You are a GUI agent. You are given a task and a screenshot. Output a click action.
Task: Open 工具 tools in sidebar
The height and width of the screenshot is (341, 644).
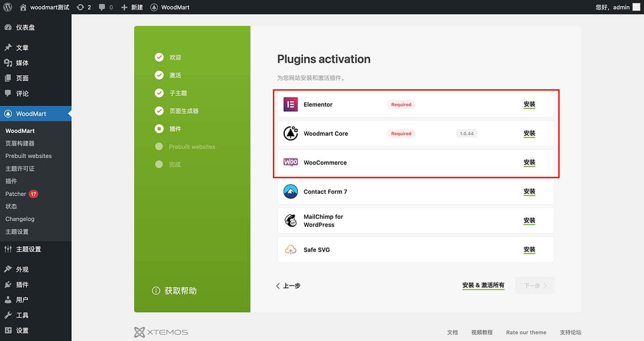point(36,315)
